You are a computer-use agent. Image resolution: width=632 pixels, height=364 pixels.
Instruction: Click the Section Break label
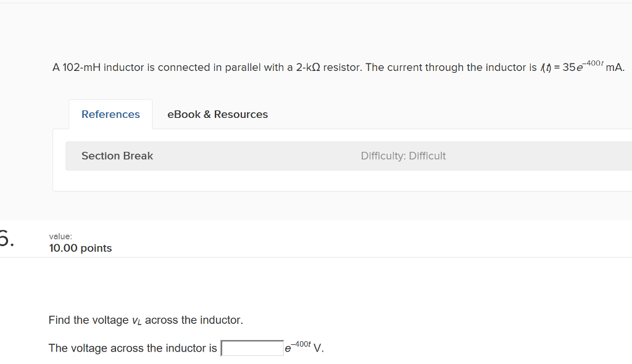117,156
